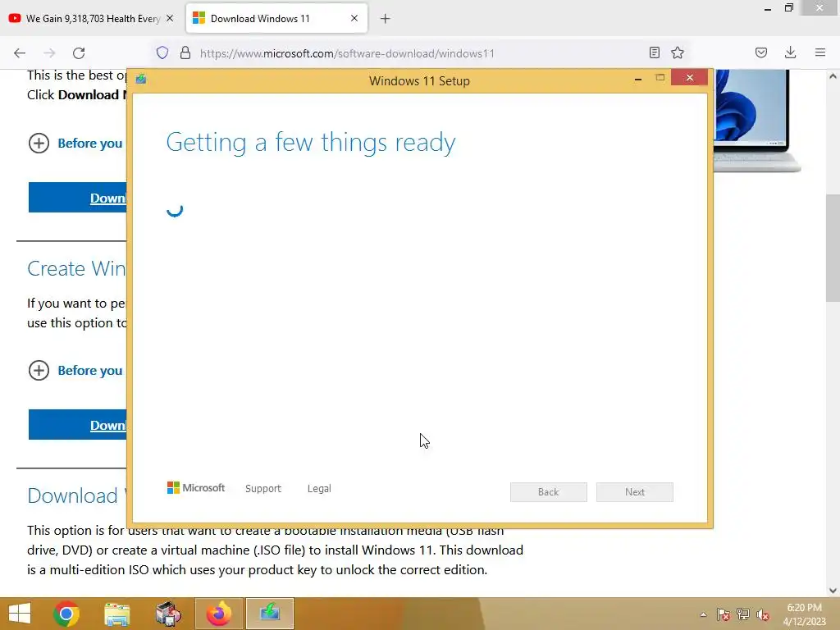Minimize the Firefox browser window
840x630 pixels.
[768, 8]
